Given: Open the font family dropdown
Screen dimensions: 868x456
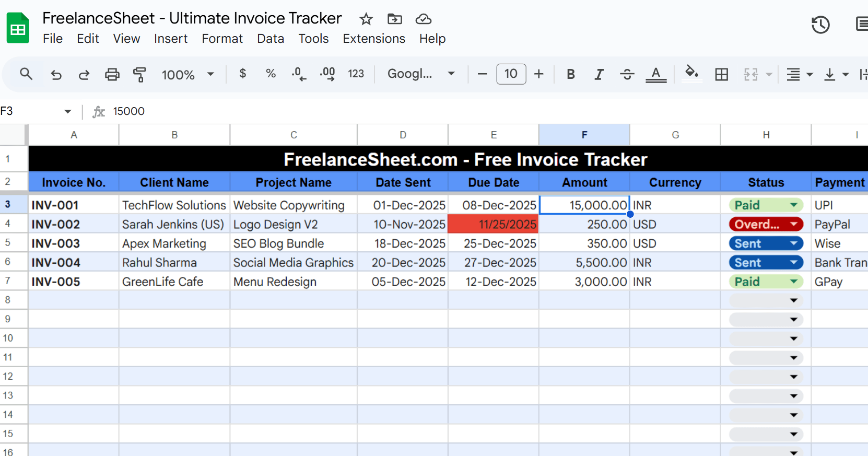Looking at the screenshot, I should coord(421,74).
